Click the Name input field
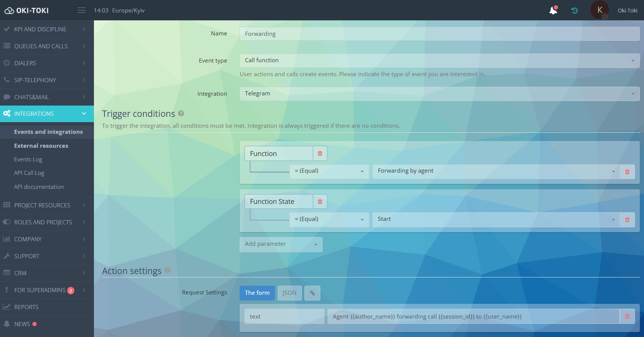This screenshot has height=337, width=644. pyautogui.click(x=440, y=34)
